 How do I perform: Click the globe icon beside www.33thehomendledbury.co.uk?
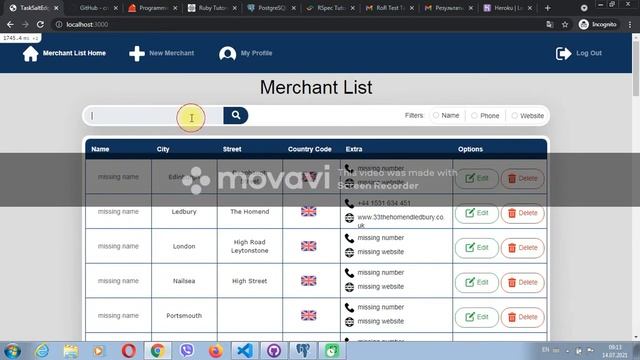tap(349, 218)
